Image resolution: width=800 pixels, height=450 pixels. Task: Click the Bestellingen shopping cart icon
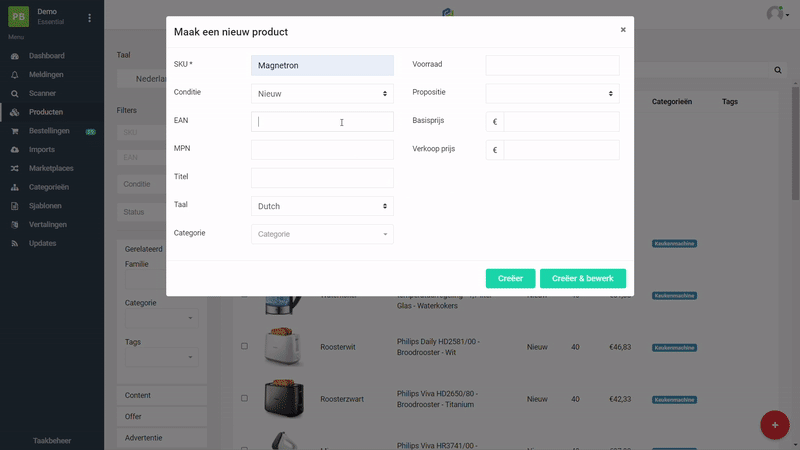coord(15,131)
